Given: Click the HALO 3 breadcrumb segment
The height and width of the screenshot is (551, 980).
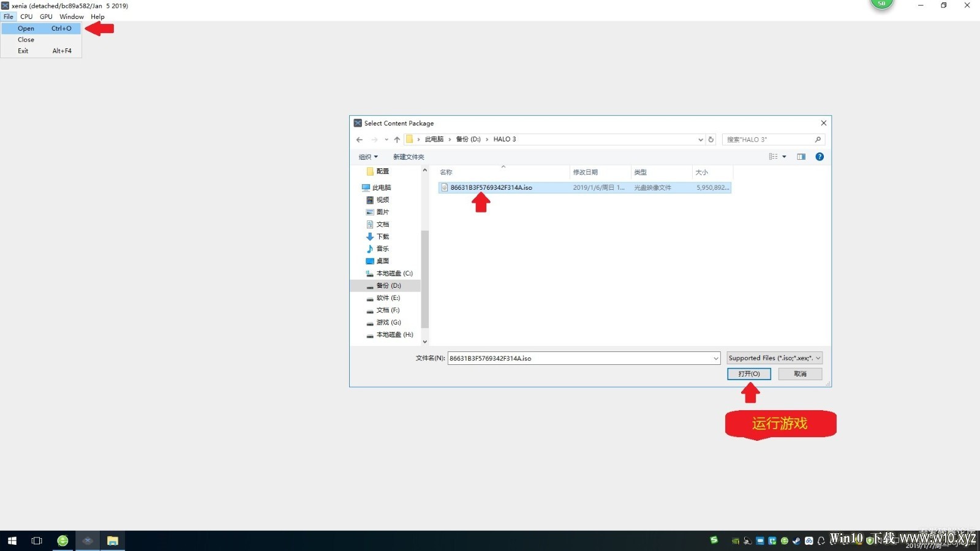Looking at the screenshot, I should tap(505, 140).
